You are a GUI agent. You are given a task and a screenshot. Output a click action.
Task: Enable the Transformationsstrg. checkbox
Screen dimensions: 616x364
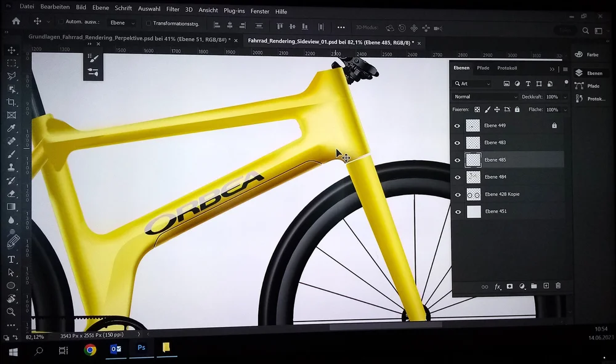click(x=148, y=23)
